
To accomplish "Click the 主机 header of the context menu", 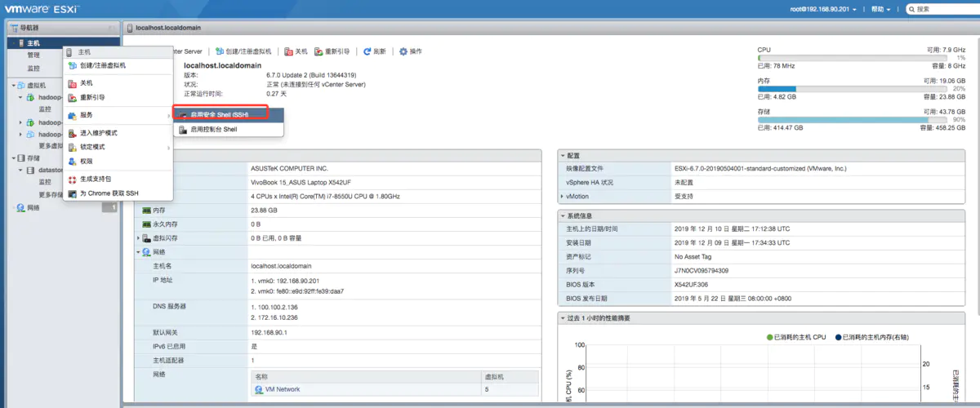I will (x=118, y=51).
